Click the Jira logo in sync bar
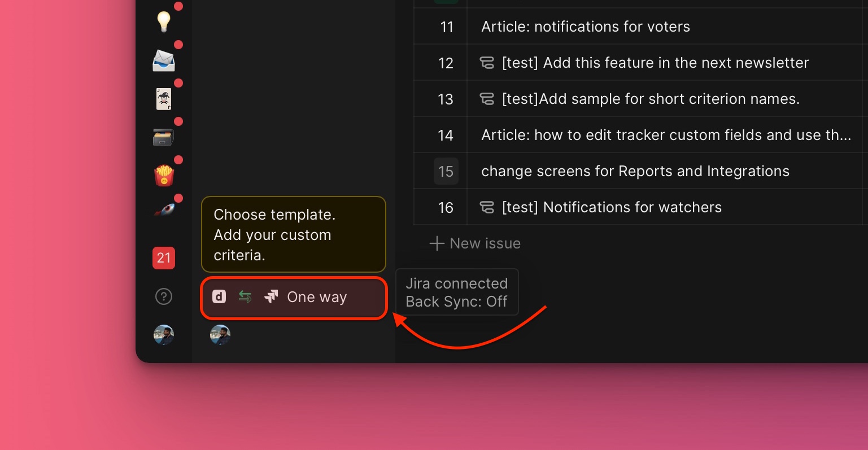 tap(271, 296)
